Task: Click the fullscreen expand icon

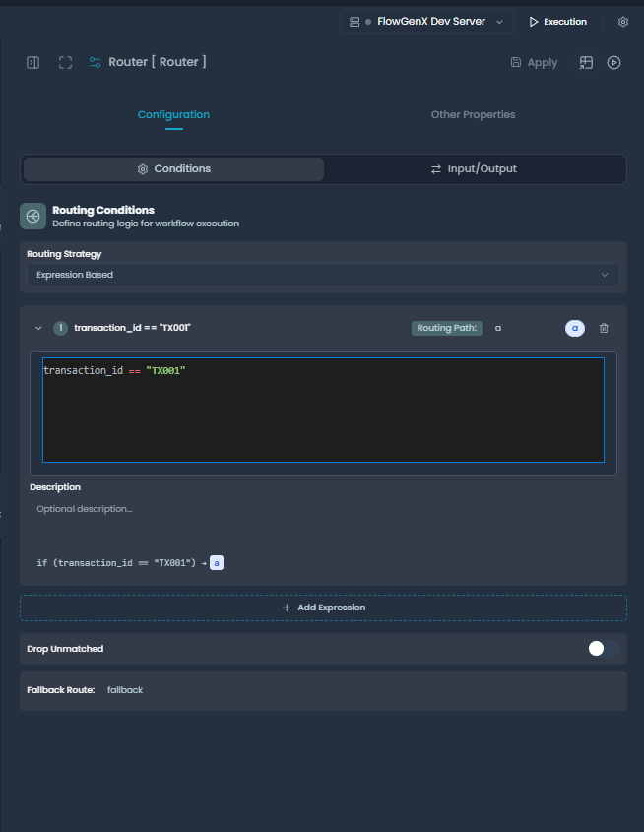Action: point(65,63)
